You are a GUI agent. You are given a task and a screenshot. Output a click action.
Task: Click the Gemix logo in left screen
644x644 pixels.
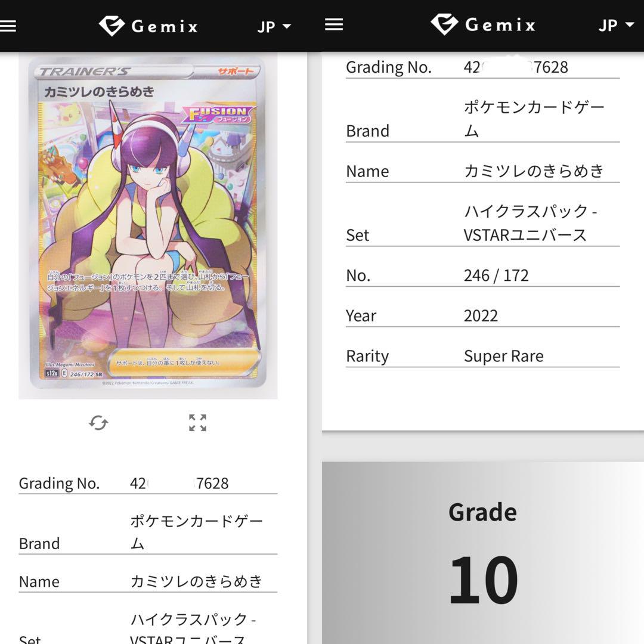[148, 26]
